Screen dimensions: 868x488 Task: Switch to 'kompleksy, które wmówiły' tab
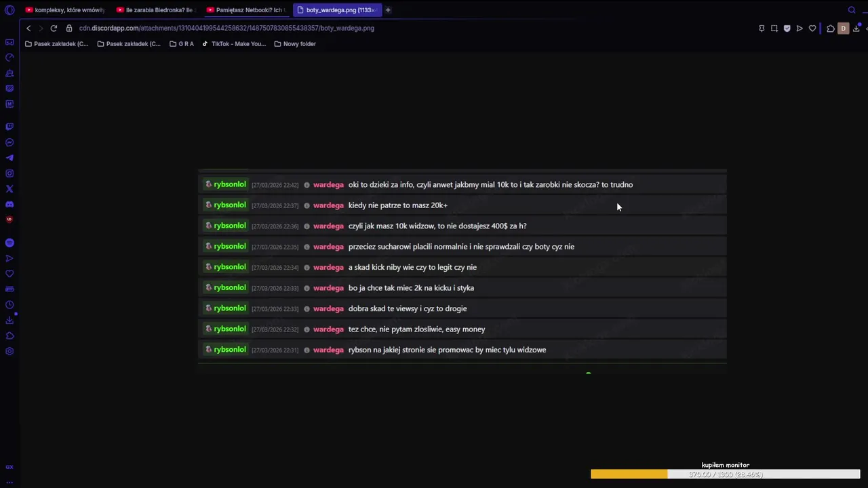coord(65,10)
